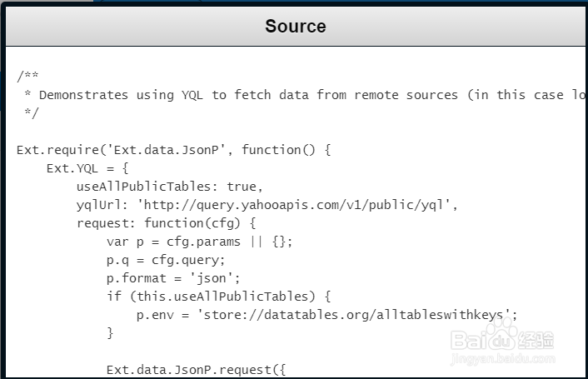Click the "Ext.data.JsonP.request({" line
The width and height of the screenshot is (588, 379).
(196, 369)
